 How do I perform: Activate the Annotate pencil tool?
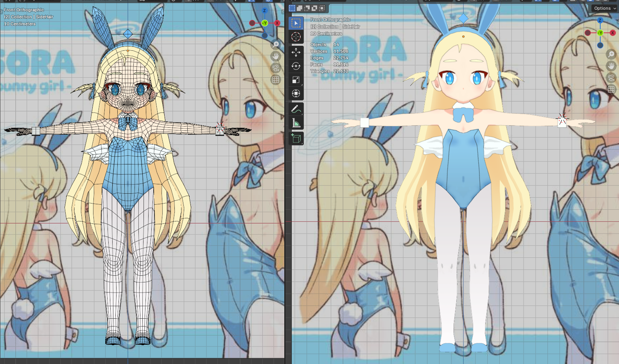click(296, 109)
